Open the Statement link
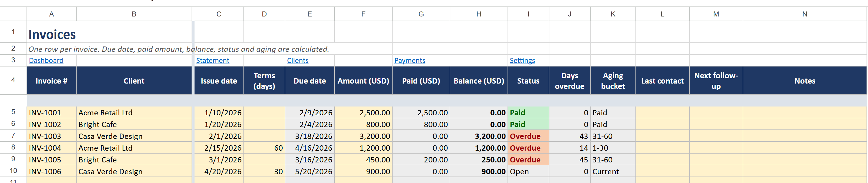This screenshot has height=183, width=868. [213, 61]
